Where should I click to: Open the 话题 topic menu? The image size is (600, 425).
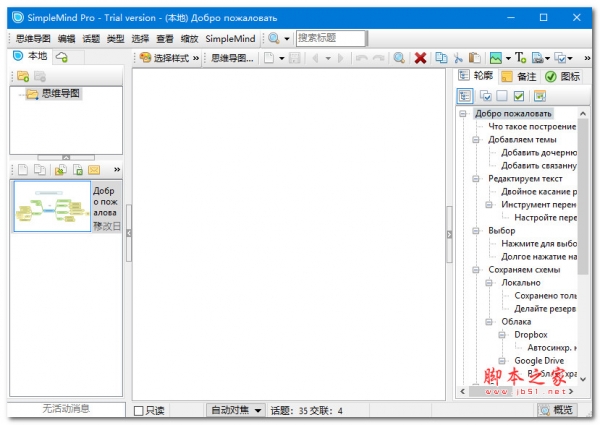pos(91,38)
